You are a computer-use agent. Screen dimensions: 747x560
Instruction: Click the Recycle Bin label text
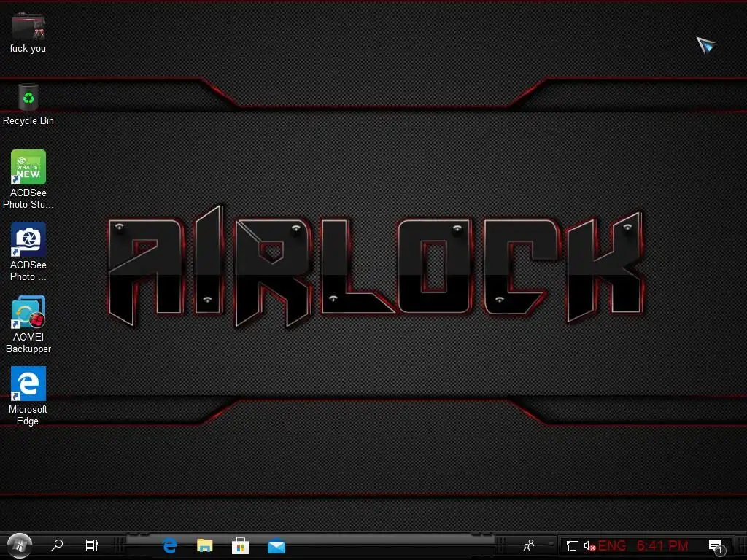coord(28,120)
